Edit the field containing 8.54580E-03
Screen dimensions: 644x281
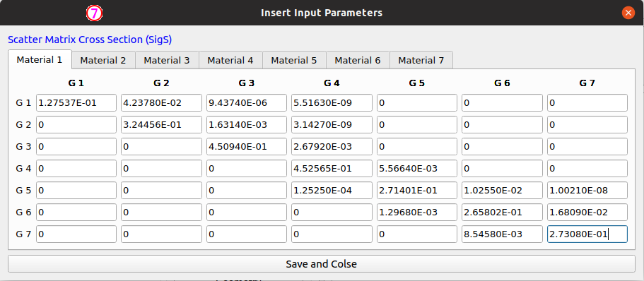click(x=503, y=234)
